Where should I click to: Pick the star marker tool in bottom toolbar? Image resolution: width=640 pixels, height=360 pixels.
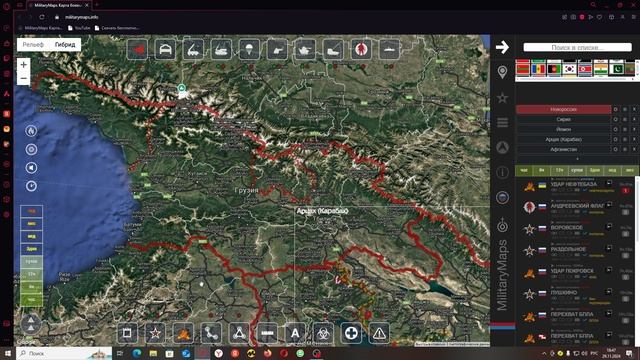155,333
